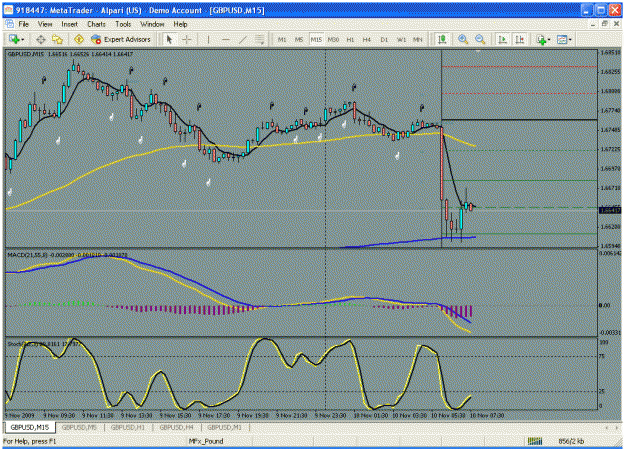Expand the New Chart dropdown arrow
625x449 pixels.
click(22, 39)
